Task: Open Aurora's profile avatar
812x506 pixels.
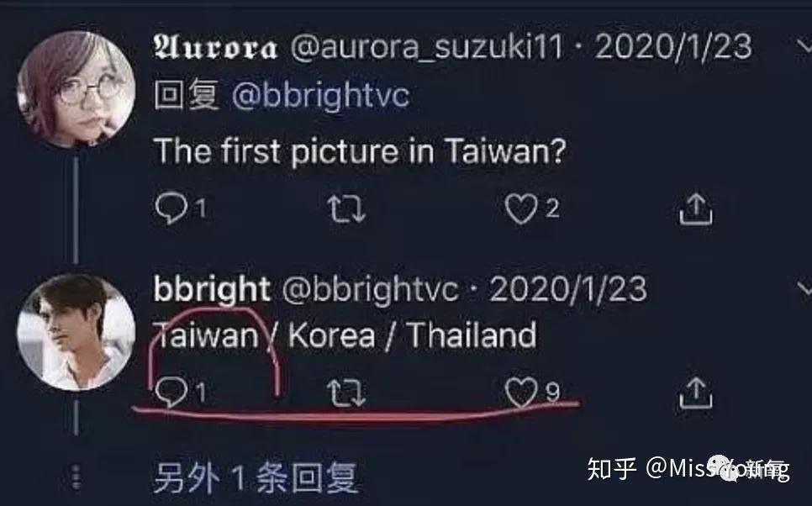Action: [76, 89]
